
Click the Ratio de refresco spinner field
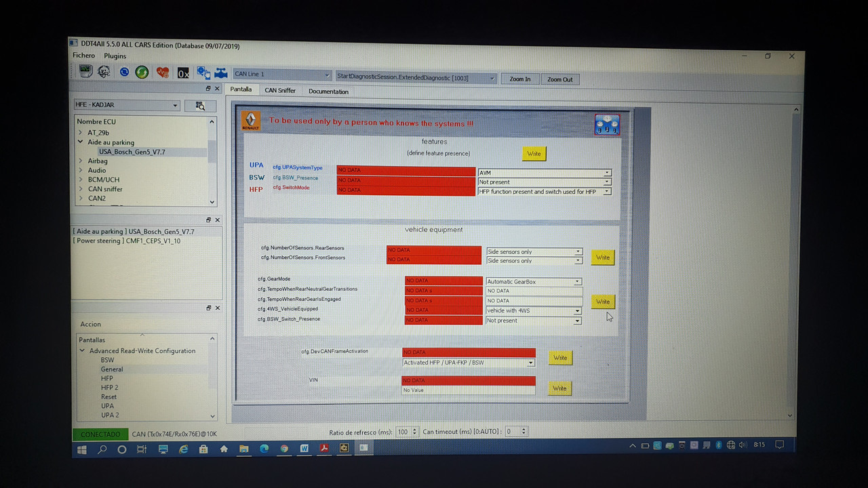[407, 432]
